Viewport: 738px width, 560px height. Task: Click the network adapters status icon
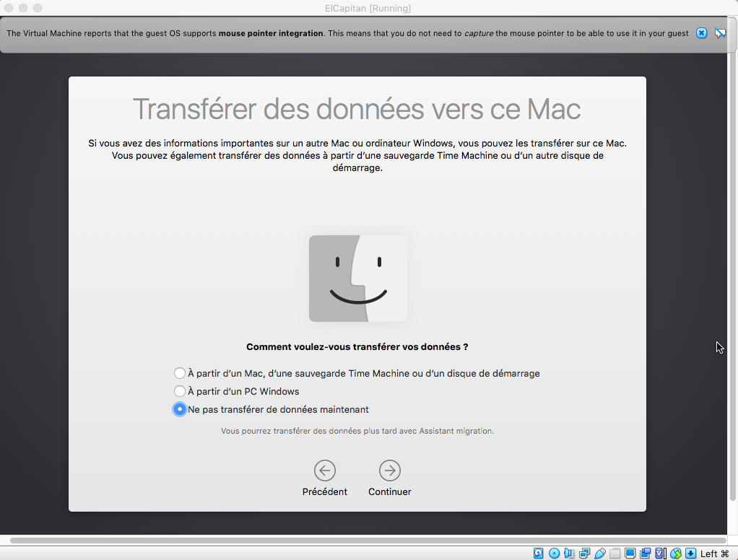pyautogui.click(x=585, y=554)
